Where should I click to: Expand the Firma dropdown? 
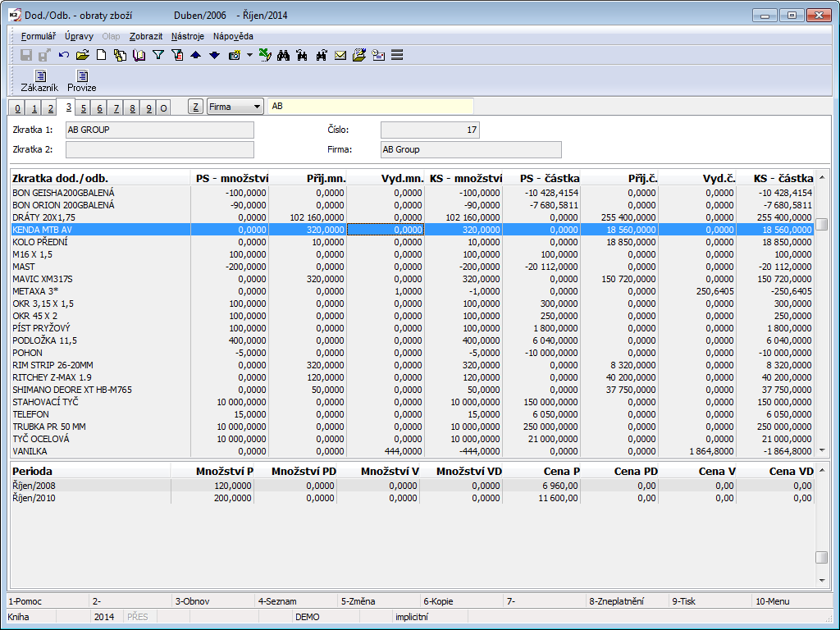pyautogui.click(x=257, y=107)
